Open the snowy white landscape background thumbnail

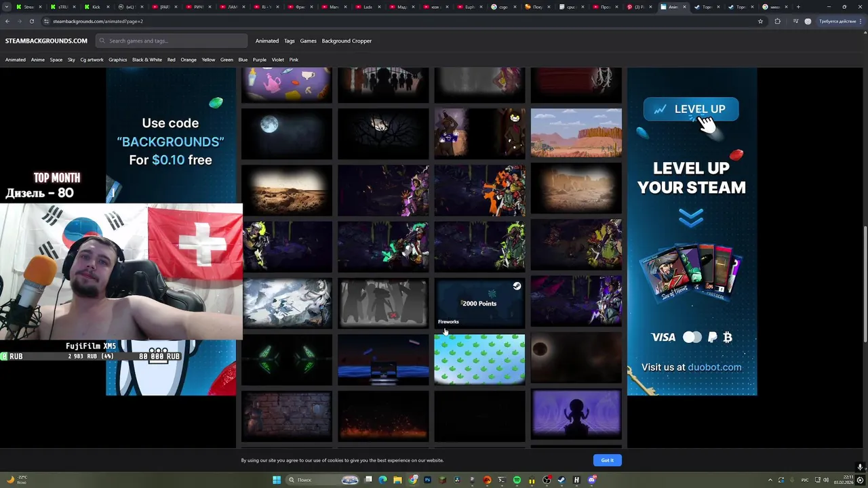pyautogui.click(x=287, y=304)
